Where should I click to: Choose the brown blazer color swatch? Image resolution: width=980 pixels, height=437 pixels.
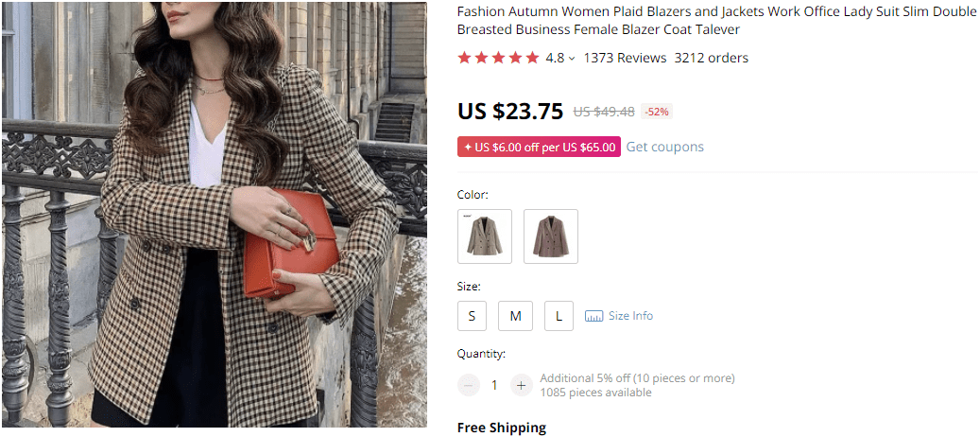coord(551,236)
